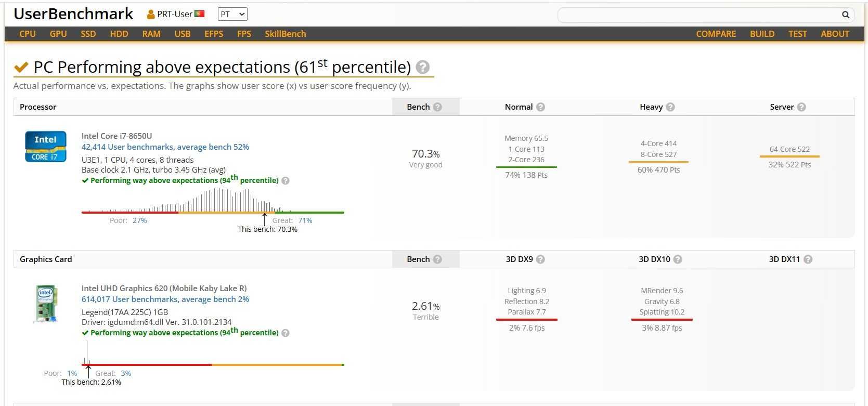The height and width of the screenshot is (406, 868).
Task: Click the help icon beside Server column
Action: tap(801, 107)
